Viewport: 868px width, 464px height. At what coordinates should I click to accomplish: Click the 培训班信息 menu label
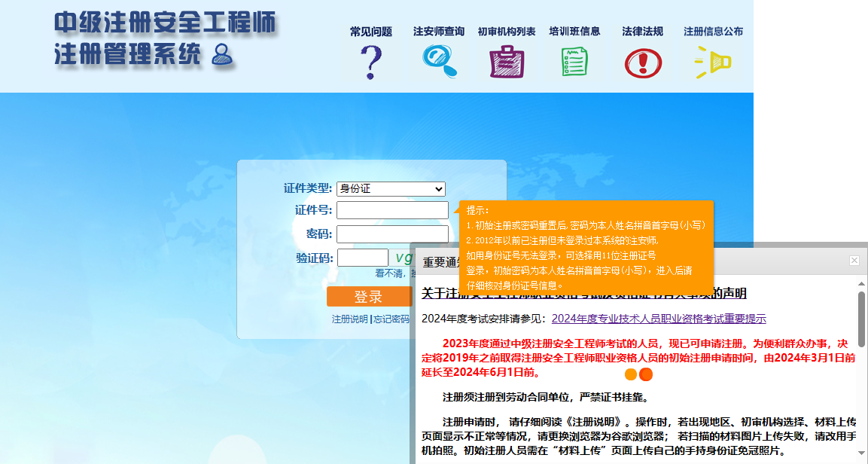coord(574,32)
